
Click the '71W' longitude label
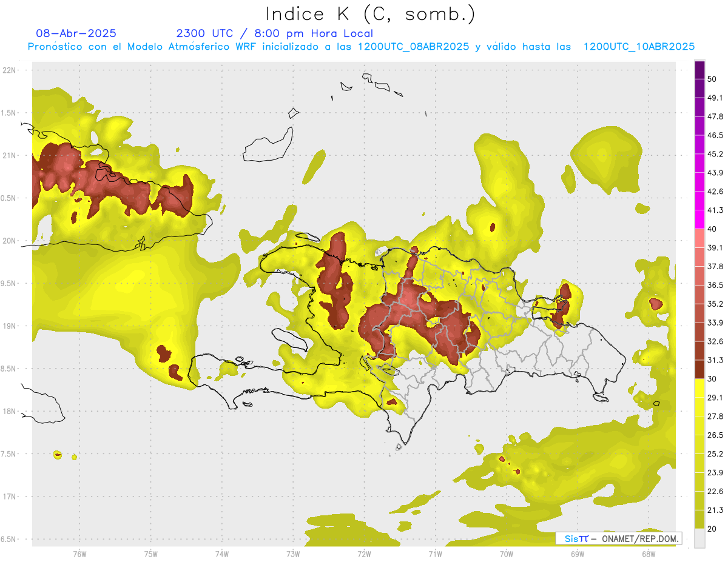[x=435, y=554]
